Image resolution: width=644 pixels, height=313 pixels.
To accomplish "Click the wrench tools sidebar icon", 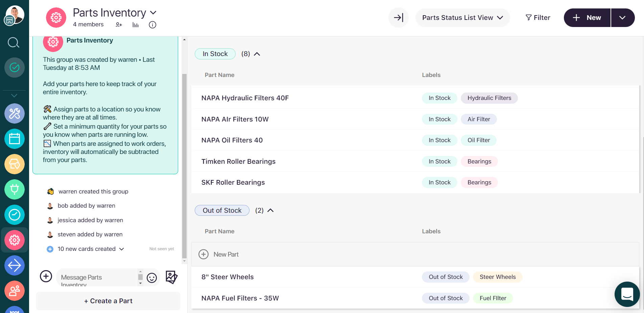I will pyautogui.click(x=15, y=113).
